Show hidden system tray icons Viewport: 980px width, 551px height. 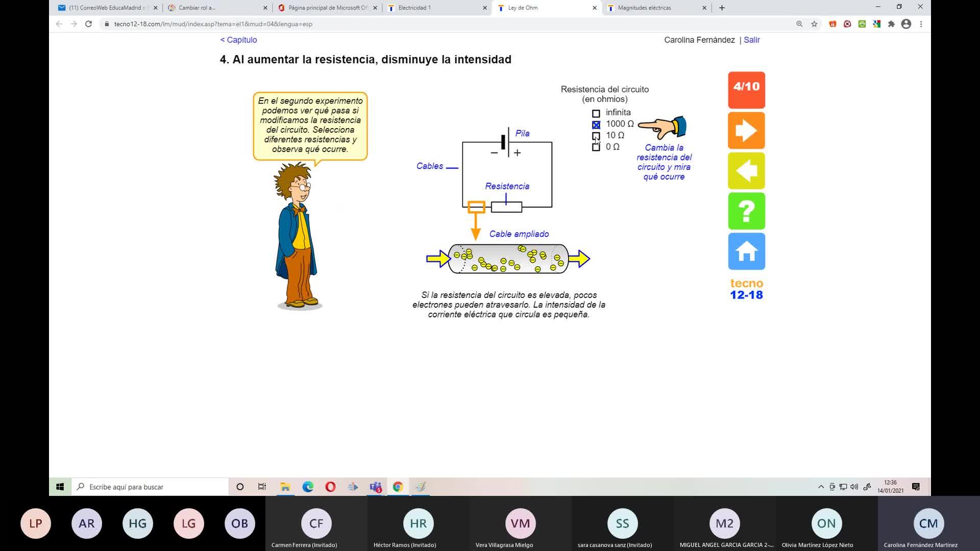(821, 487)
